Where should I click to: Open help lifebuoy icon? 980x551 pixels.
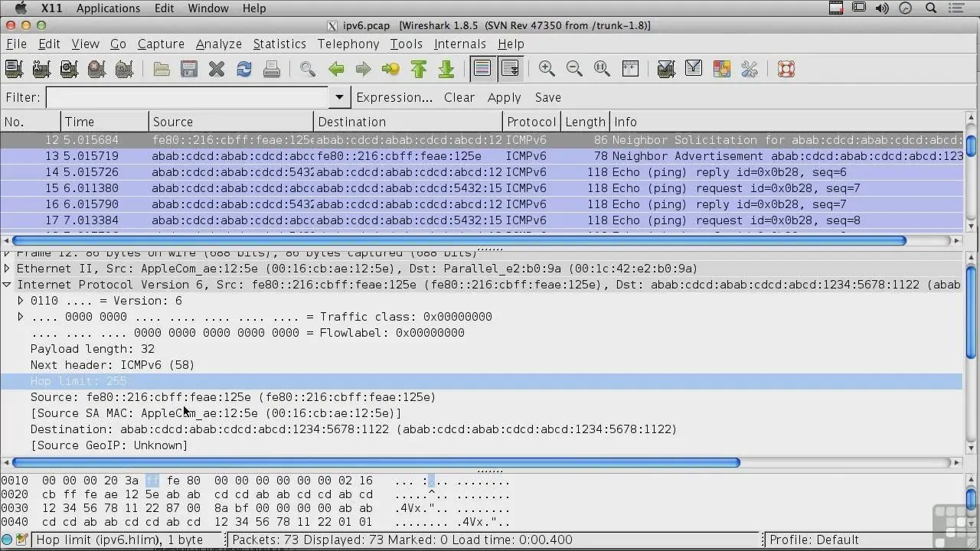coord(786,69)
